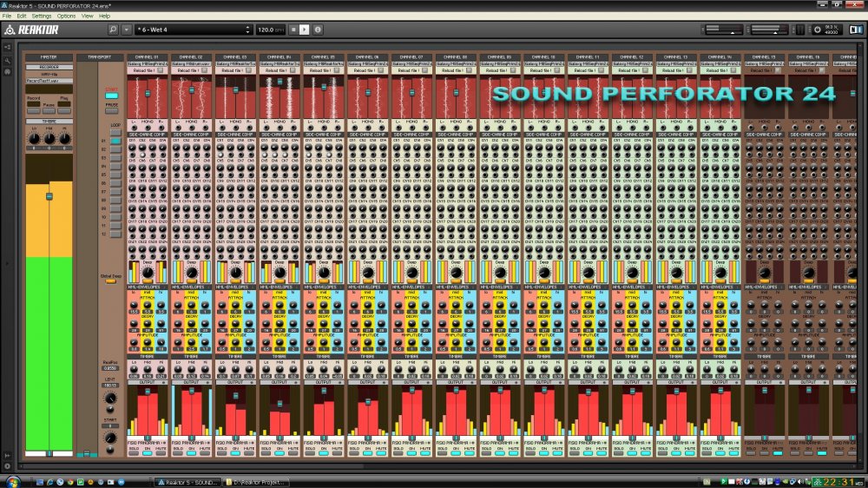Click the round browser icon in left sidebar
This screenshot has width=868, height=488.
tap(7, 72)
